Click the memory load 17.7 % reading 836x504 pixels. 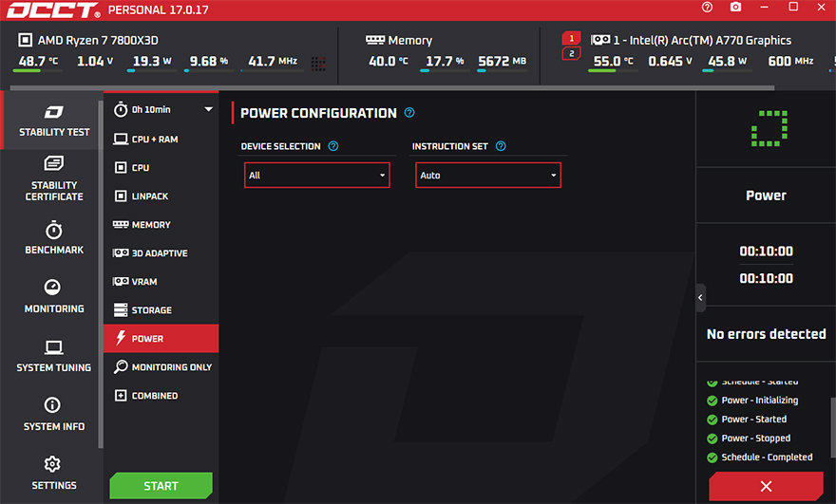click(x=445, y=62)
